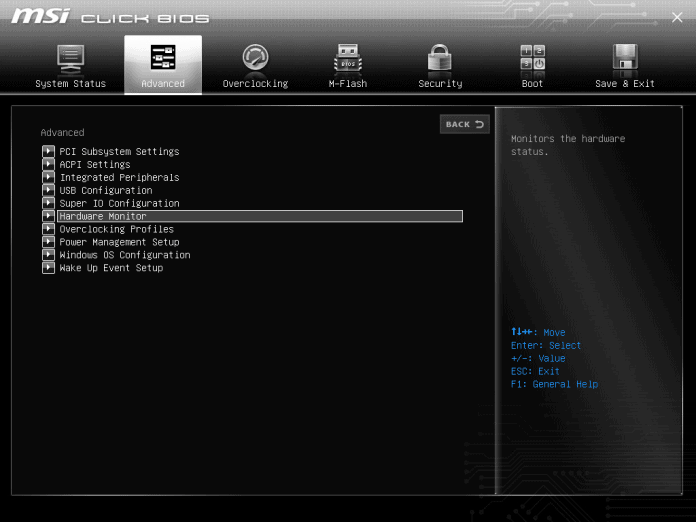The width and height of the screenshot is (696, 522).
Task: Open Overclocking Profiles entry
Action: point(116,230)
